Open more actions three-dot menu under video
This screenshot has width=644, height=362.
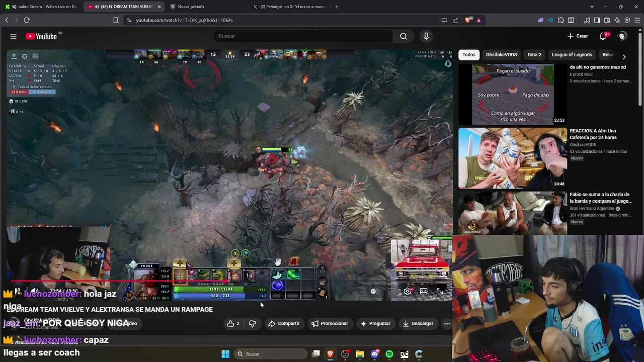[447, 324]
